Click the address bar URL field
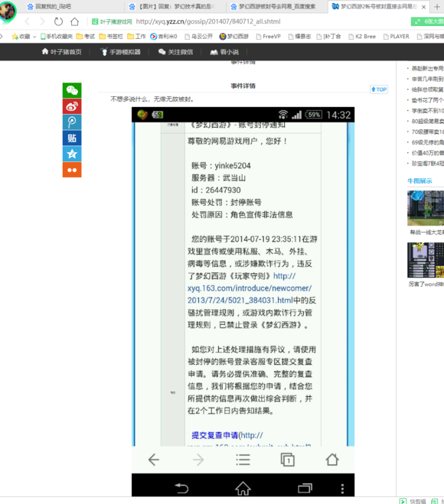Image resolution: width=444 pixels, height=504 pixels. click(208, 21)
